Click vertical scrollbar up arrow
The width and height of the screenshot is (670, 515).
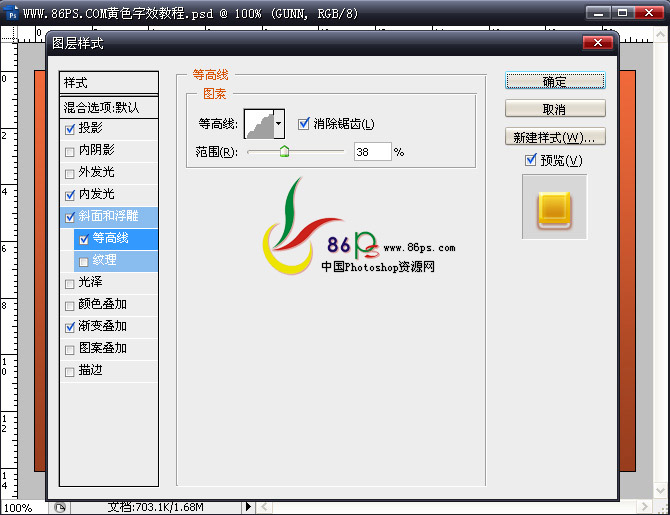coord(661,35)
